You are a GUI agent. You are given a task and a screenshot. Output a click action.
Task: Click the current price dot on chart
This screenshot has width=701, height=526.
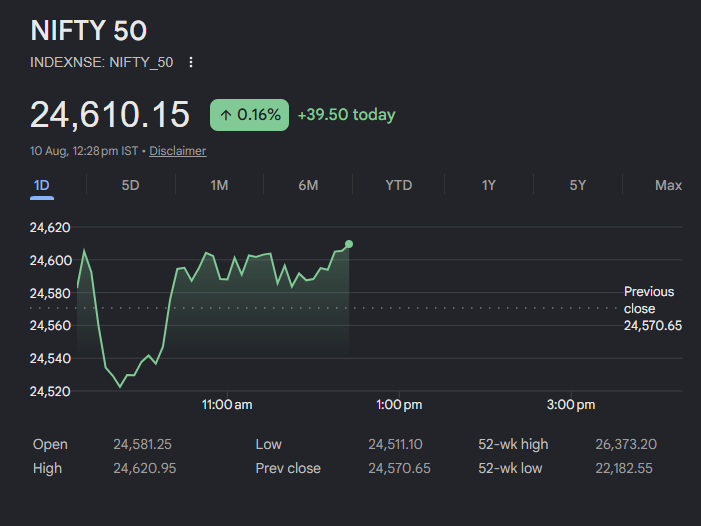[x=349, y=244]
